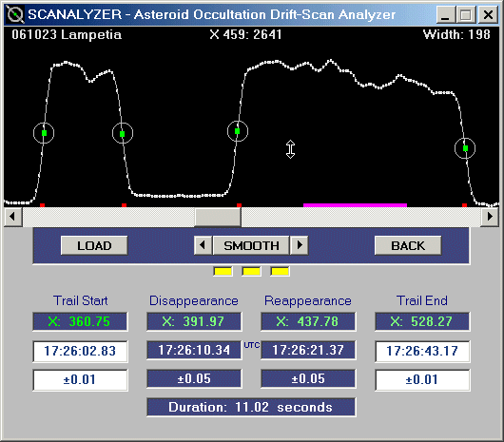Click the Reappearance X: 437.78 field
The height and width of the screenshot is (442, 504).
[308, 321]
